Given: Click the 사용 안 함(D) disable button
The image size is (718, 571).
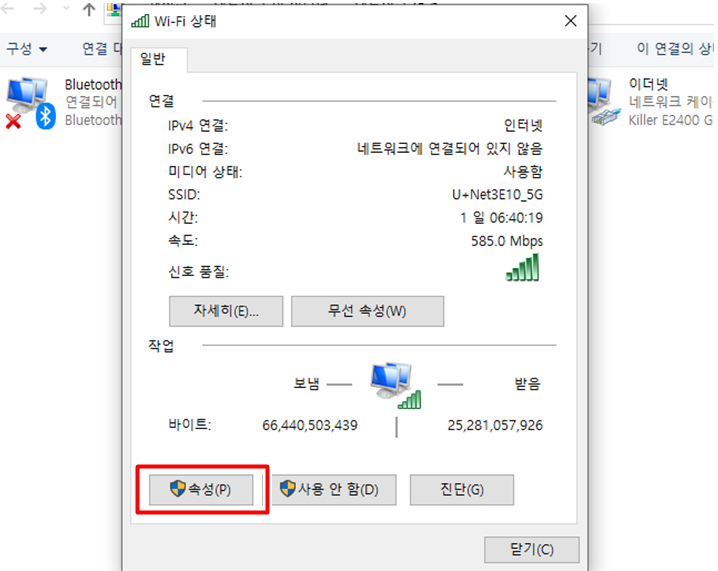Looking at the screenshot, I should [334, 489].
